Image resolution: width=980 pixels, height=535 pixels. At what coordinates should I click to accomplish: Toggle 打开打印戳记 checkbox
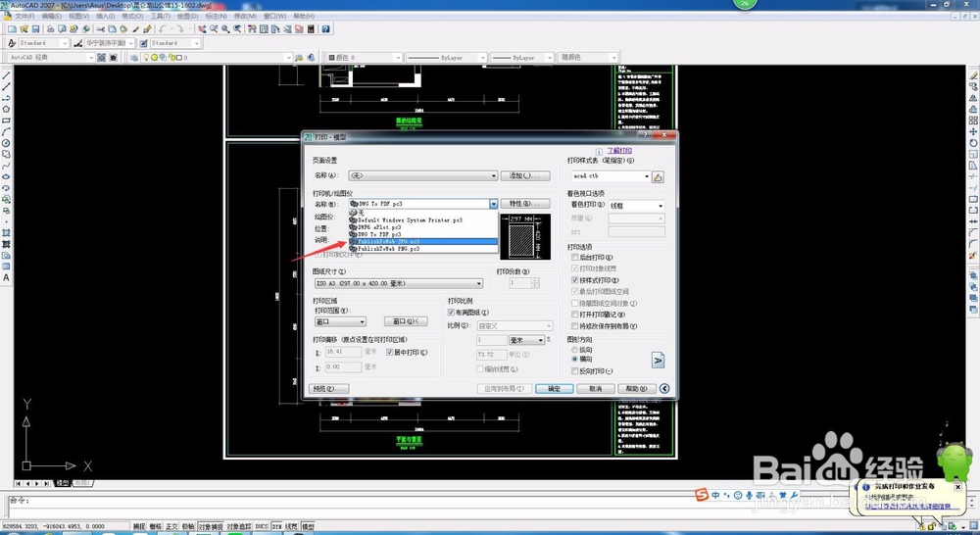pos(575,315)
